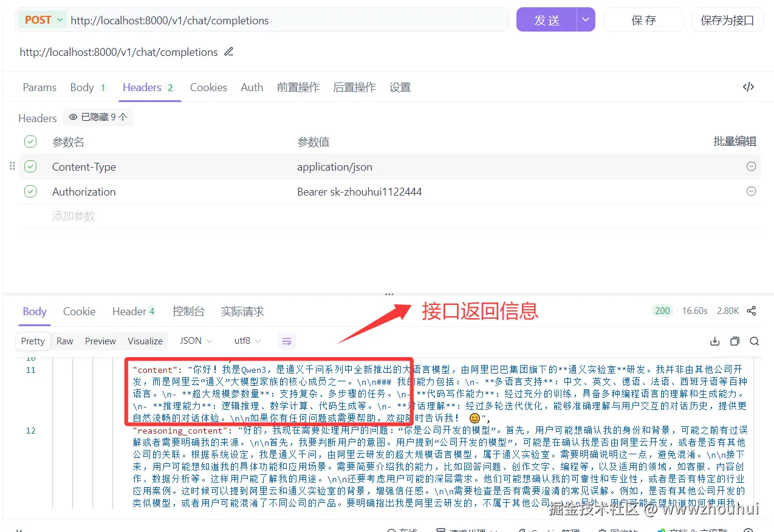This screenshot has width=774, height=532.
Task: Click the 批量编辑 link
Action: pos(735,142)
